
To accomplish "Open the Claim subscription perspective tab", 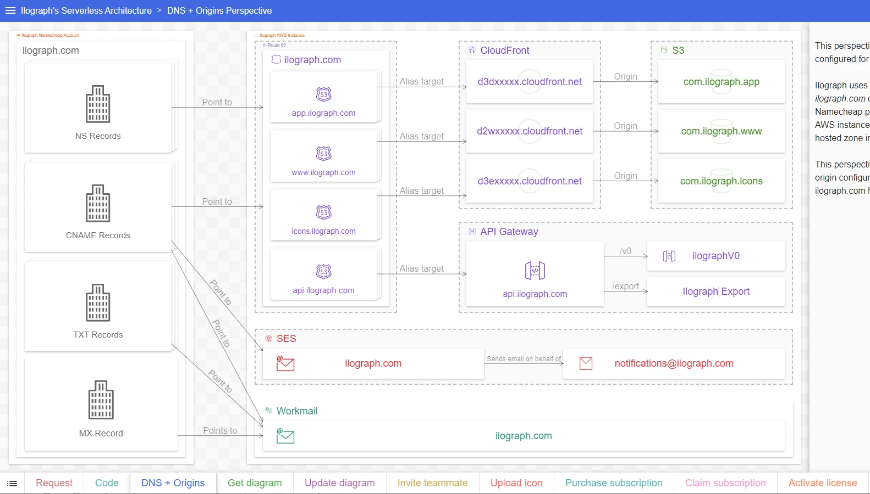I will [725, 483].
